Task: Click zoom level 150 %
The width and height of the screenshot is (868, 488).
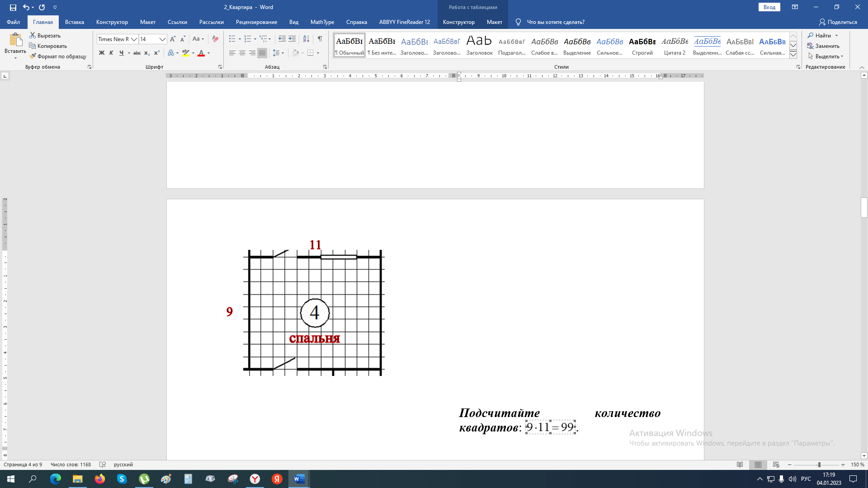Action: tap(857, 465)
